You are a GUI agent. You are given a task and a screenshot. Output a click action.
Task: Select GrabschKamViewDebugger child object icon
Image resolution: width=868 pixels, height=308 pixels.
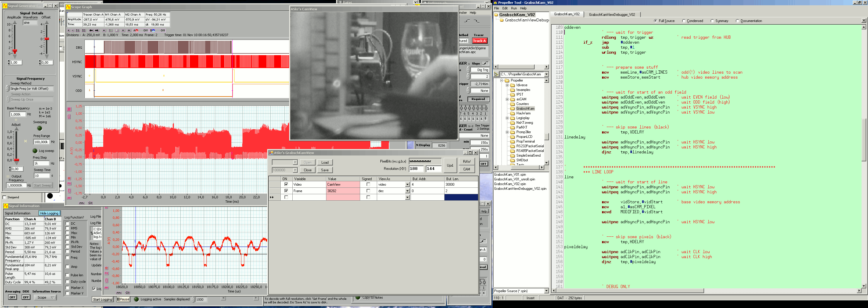pyautogui.click(x=501, y=20)
